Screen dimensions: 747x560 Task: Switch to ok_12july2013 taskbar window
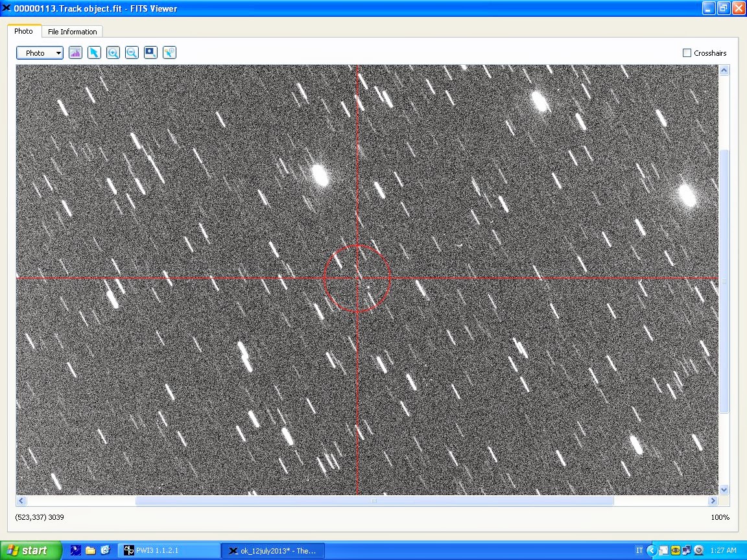coord(272,551)
